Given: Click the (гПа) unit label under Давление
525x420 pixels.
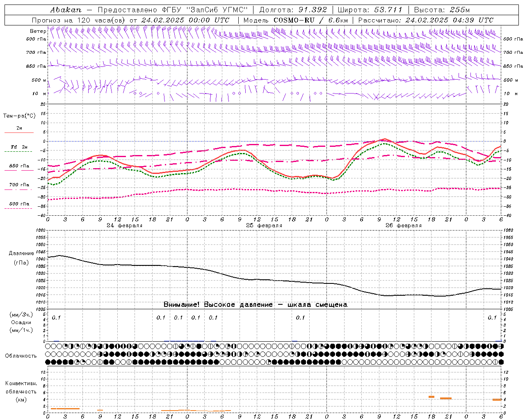Looking at the screenshot, I should pos(21,263).
